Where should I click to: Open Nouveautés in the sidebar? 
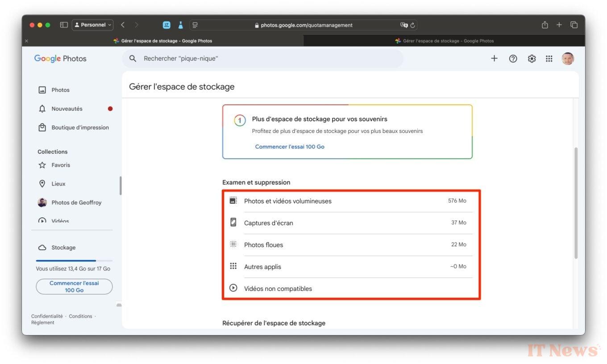tap(67, 109)
